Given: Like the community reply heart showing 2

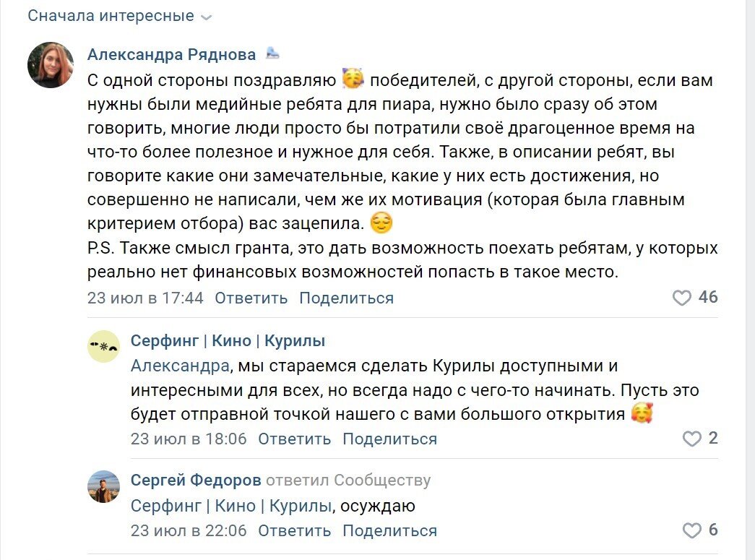Looking at the screenshot, I should pos(691,439).
